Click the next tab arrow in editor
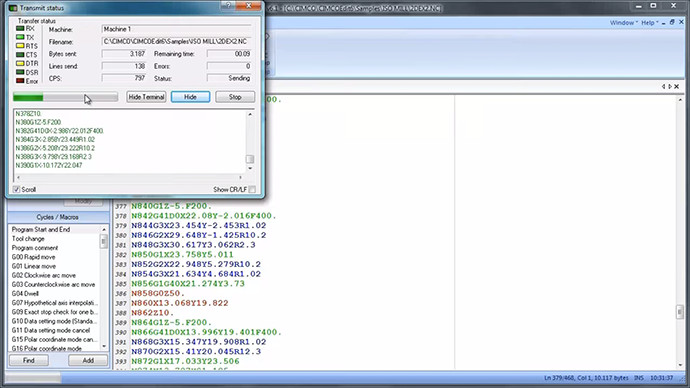 coord(670,87)
